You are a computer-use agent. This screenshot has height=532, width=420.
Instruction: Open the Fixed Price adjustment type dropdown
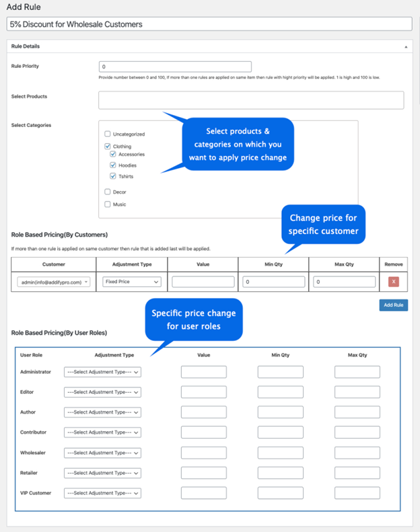[x=132, y=282]
